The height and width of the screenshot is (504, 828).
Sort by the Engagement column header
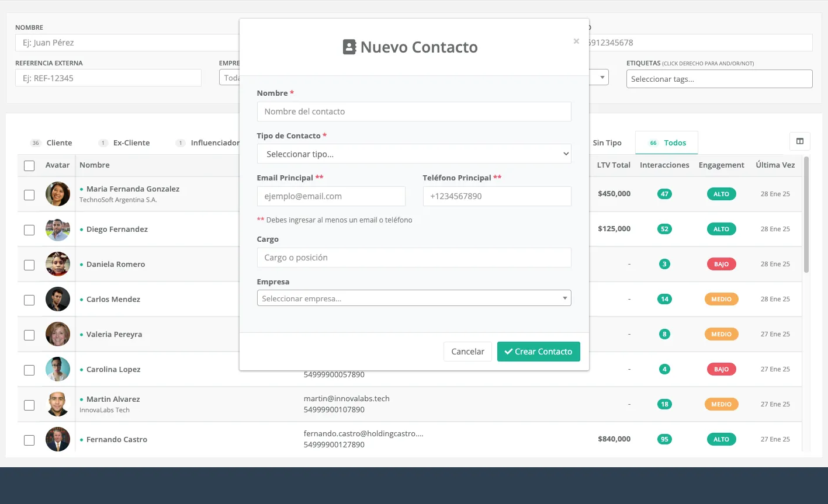click(721, 165)
